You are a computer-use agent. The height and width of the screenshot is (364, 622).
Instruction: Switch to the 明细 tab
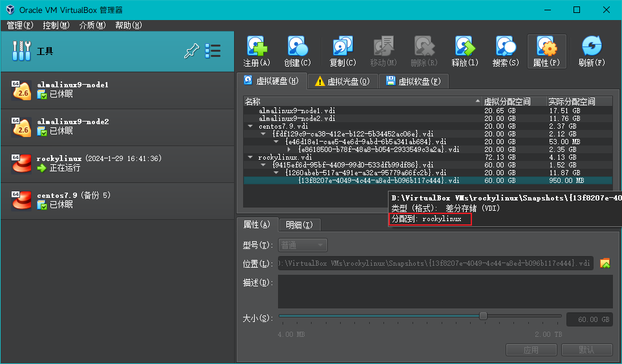point(299,225)
